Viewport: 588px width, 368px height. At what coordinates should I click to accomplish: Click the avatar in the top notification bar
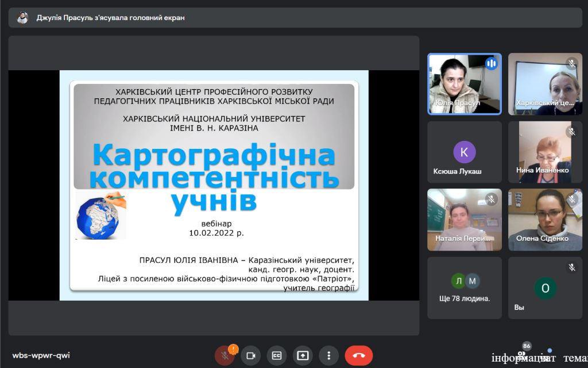coord(22,18)
